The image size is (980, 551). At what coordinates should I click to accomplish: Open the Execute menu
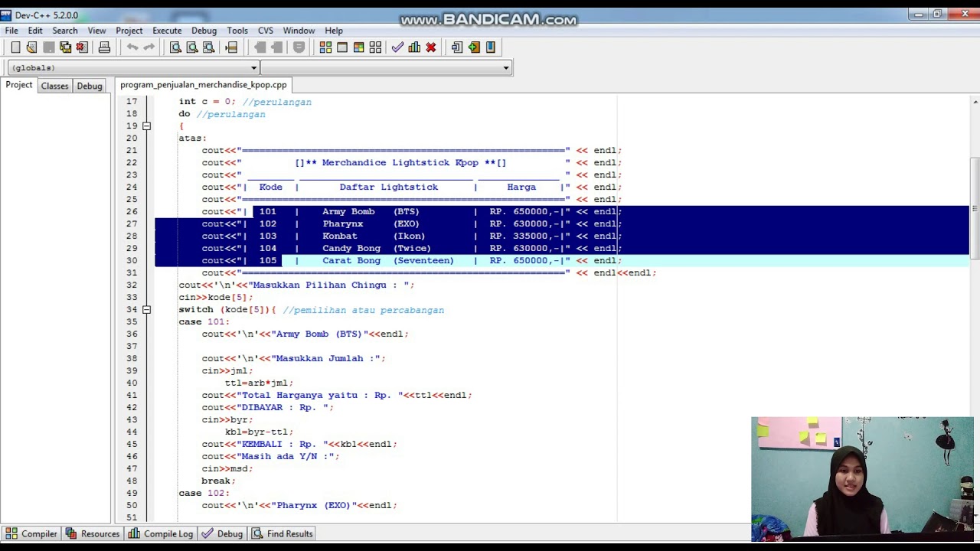tap(167, 31)
